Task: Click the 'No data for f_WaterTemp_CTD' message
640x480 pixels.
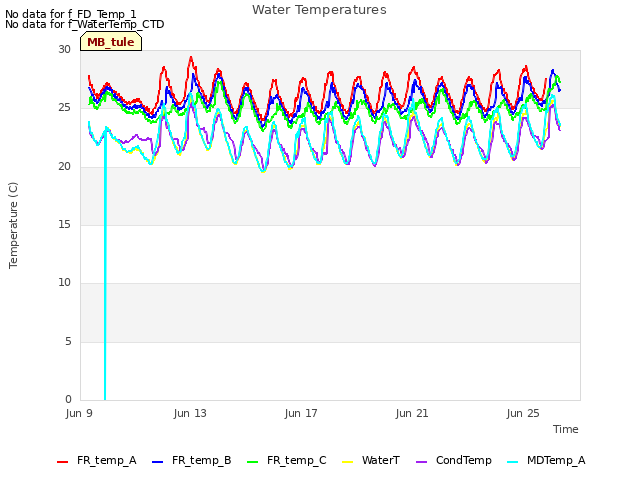Action: coord(84,24)
